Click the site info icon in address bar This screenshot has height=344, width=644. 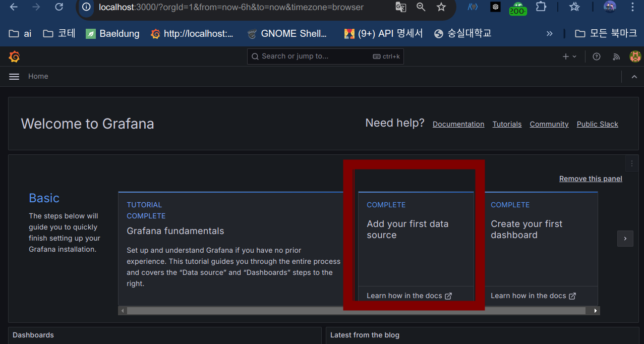tap(87, 7)
